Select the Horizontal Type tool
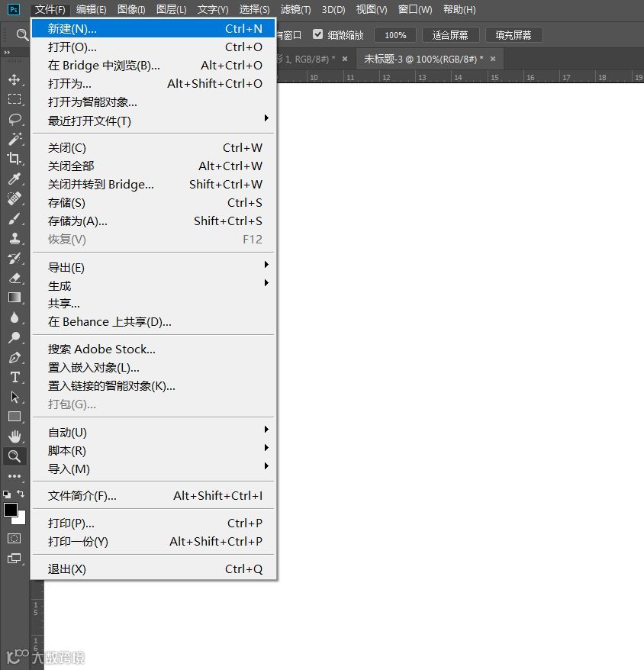 coord(14,377)
